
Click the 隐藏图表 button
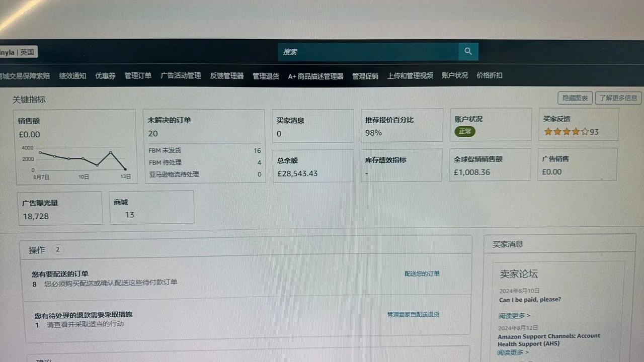click(x=575, y=98)
